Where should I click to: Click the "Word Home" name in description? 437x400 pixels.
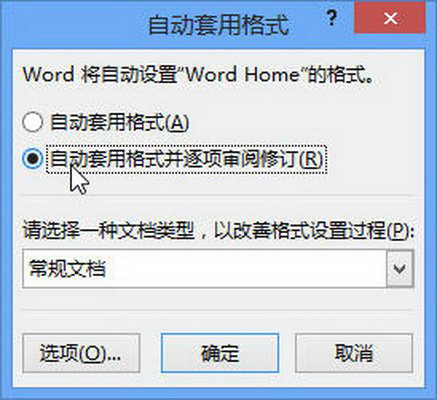pos(243,74)
